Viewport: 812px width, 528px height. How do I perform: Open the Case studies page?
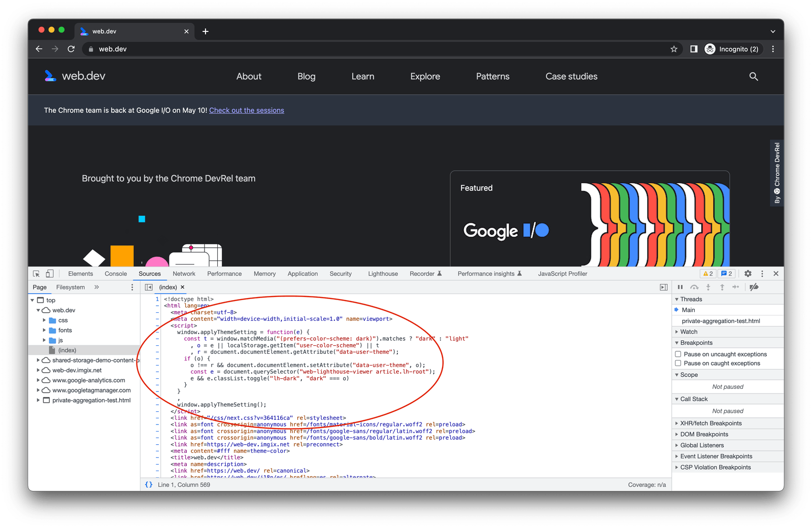[571, 76]
